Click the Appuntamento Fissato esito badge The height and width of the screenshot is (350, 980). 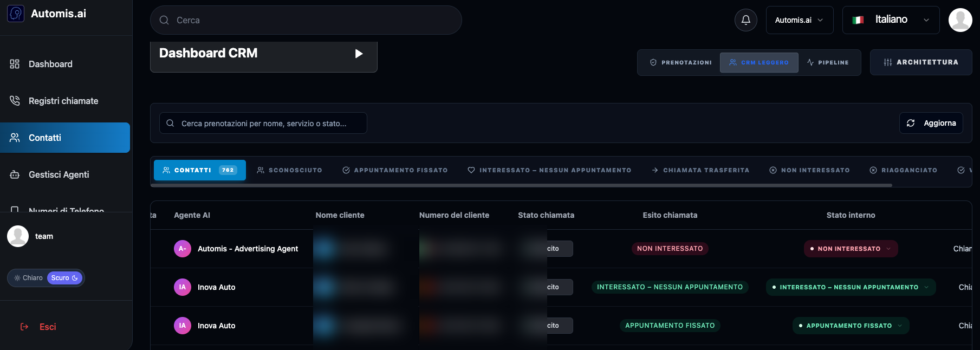coord(670,326)
